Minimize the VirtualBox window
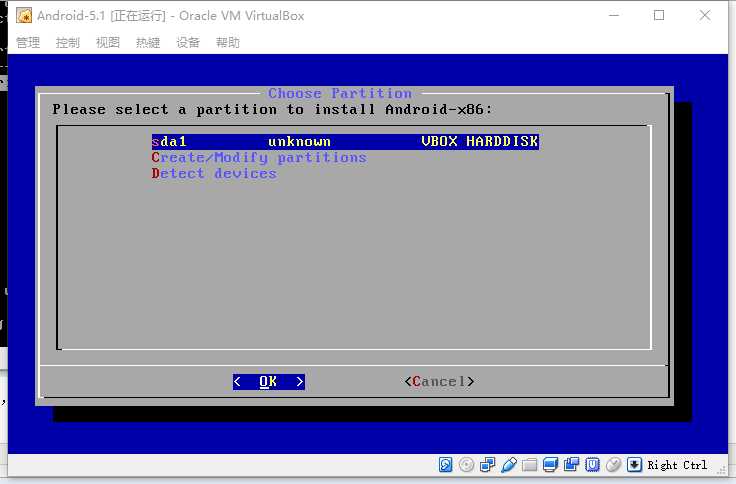 614,15
